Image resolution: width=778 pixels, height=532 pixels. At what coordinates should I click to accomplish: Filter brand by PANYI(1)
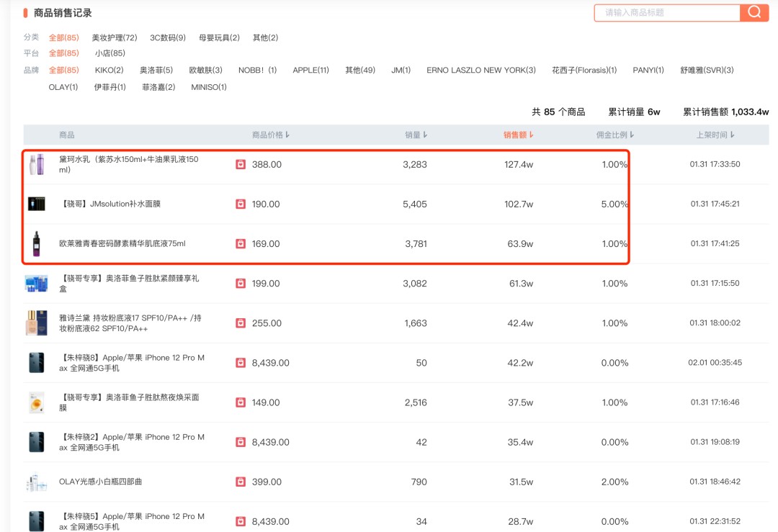point(648,70)
